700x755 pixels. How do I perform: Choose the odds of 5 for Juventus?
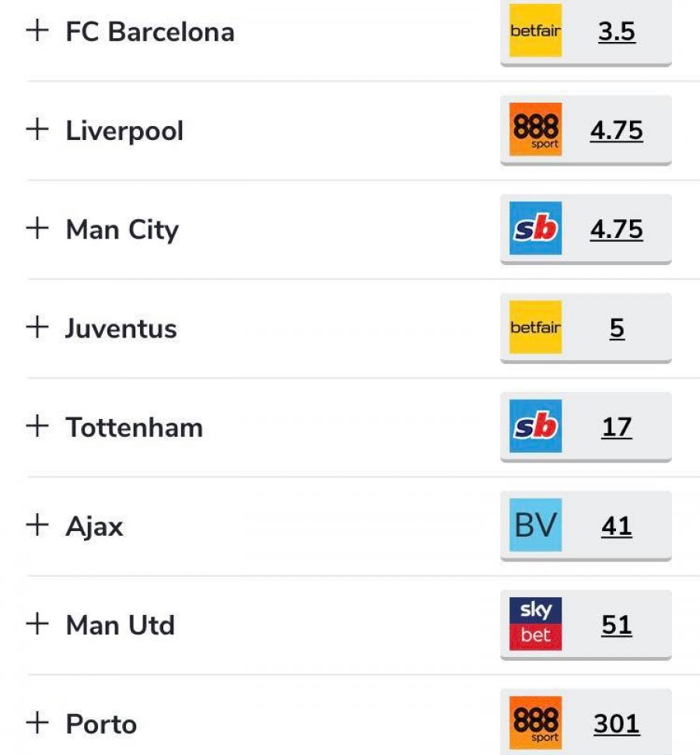(x=616, y=328)
